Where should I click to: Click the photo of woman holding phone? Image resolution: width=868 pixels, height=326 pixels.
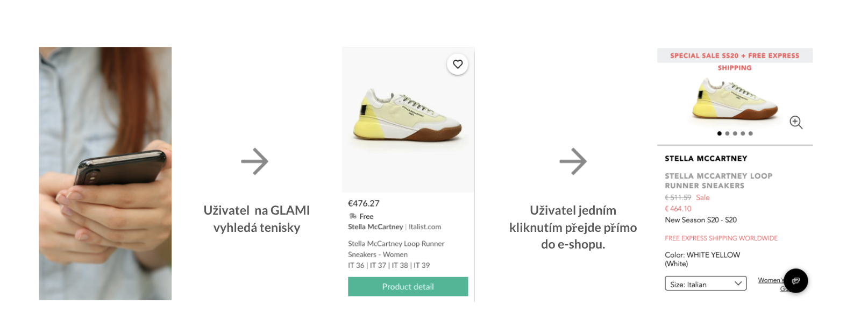pos(105,173)
